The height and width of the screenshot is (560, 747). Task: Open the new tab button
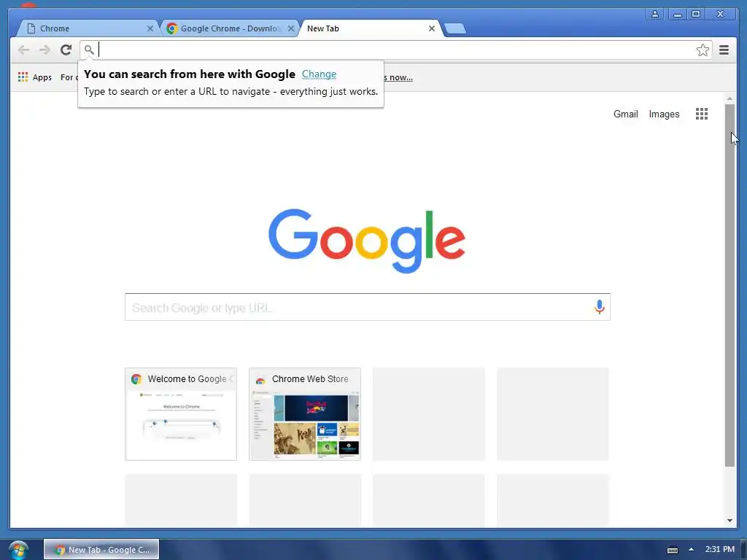tap(455, 28)
